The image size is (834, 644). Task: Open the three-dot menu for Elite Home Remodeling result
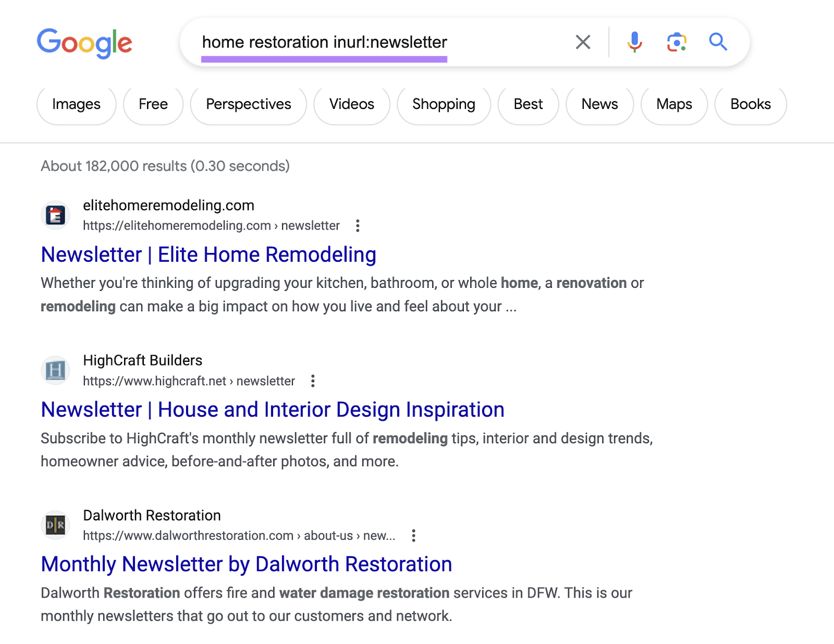358,225
